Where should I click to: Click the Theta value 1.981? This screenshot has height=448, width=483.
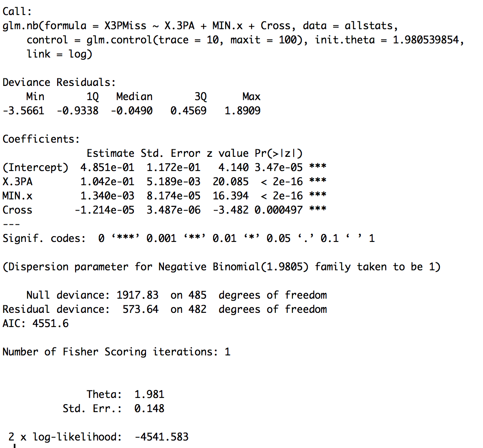(x=149, y=394)
